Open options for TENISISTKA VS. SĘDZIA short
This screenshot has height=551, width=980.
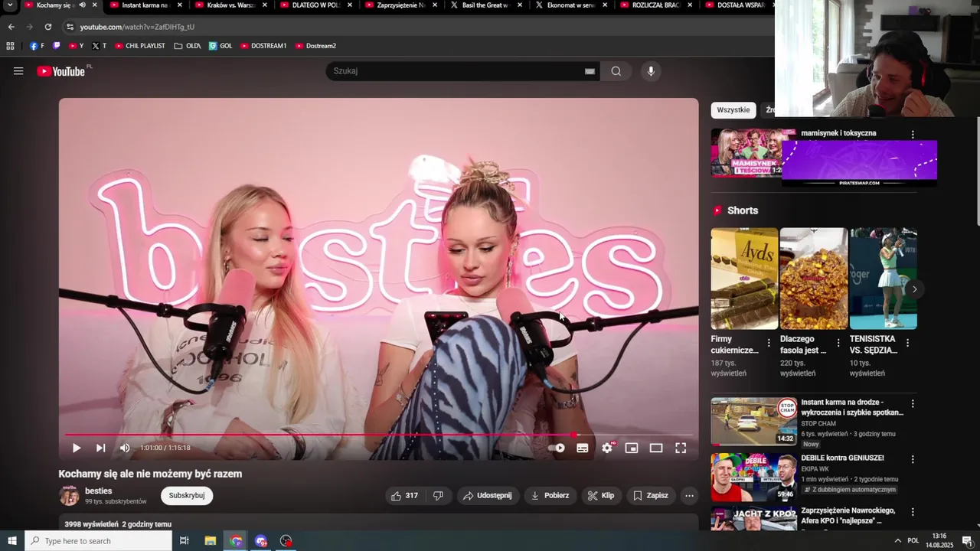907,343
